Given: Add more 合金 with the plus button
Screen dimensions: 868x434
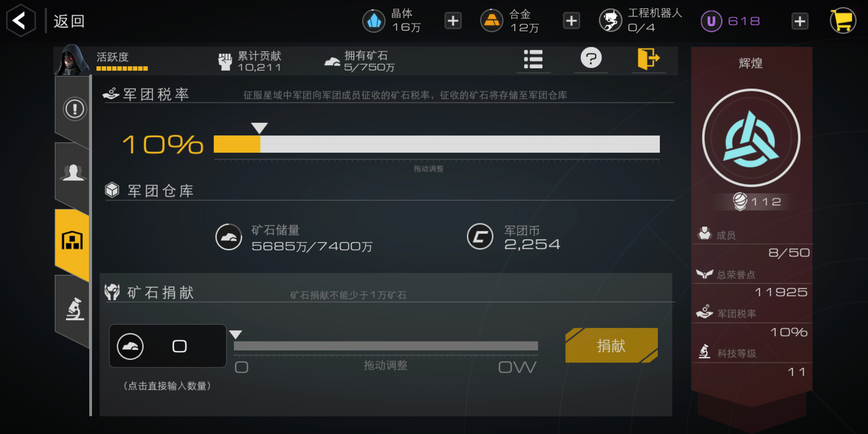Looking at the screenshot, I should tap(571, 21).
